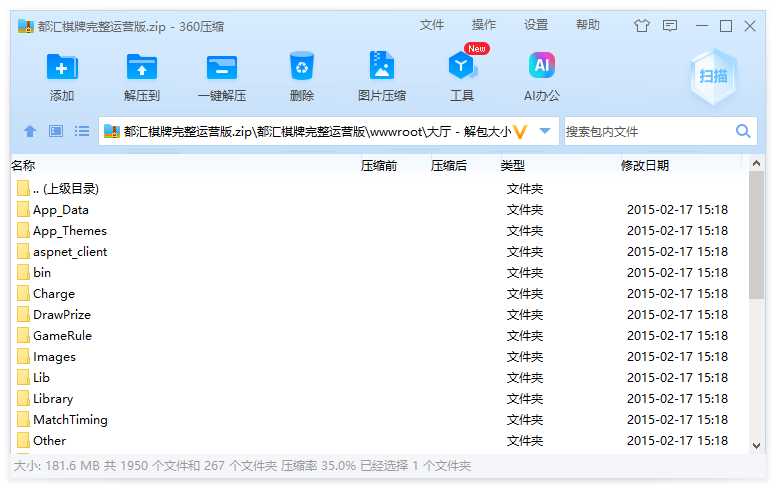The image size is (776, 488).
Task: Open the skin (shirt) icon in title bar
Action: (642, 25)
